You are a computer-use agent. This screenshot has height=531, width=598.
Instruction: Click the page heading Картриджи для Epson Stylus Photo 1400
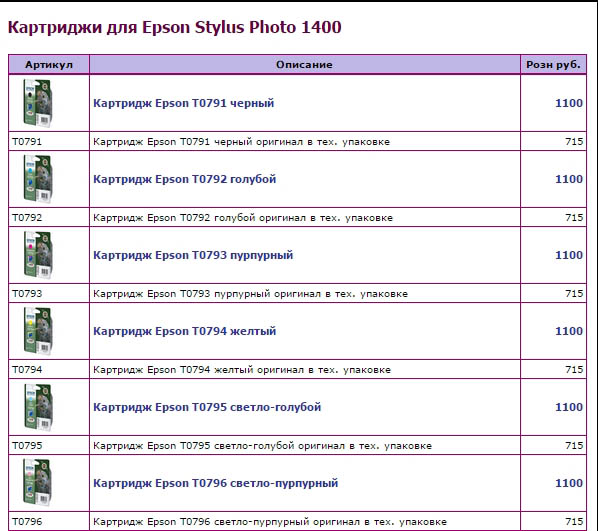click(174, 27)
